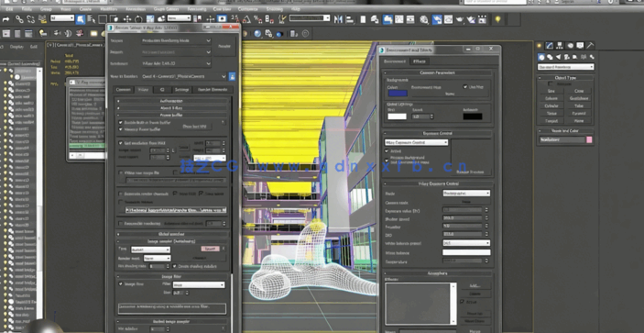Choose the Select and Rotate tool
This screenshot has height=333, width=644.
pyautogui.click(x=138, y=19)
